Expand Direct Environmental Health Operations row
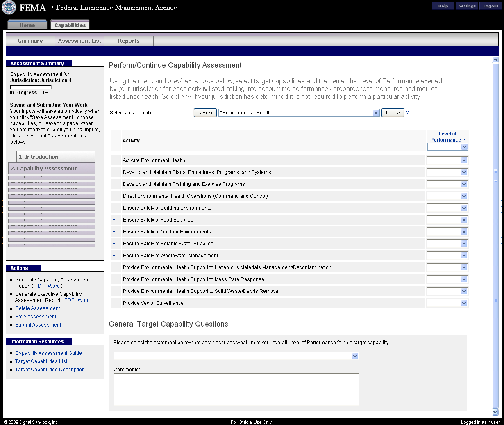 (x=114, y=196)
